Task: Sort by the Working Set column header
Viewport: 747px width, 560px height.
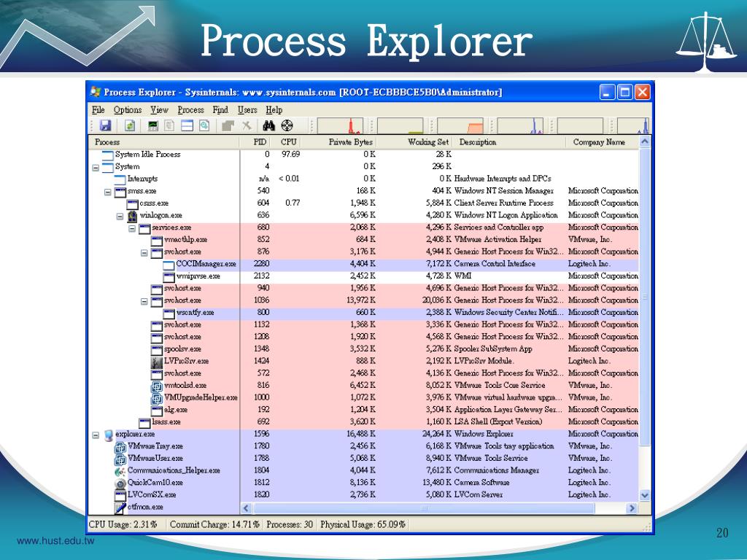Action: 415,142
